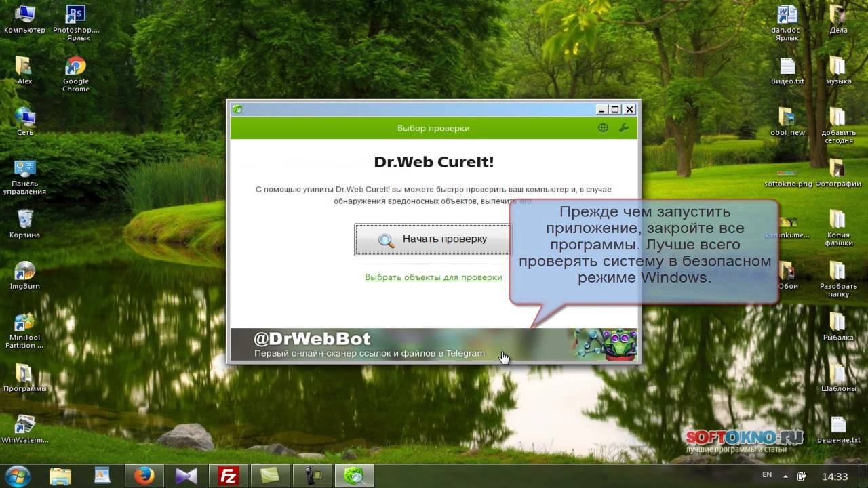The image size is (868, 488).
Task: Select the Сеть network icon
Action: (x=25, y=121)
